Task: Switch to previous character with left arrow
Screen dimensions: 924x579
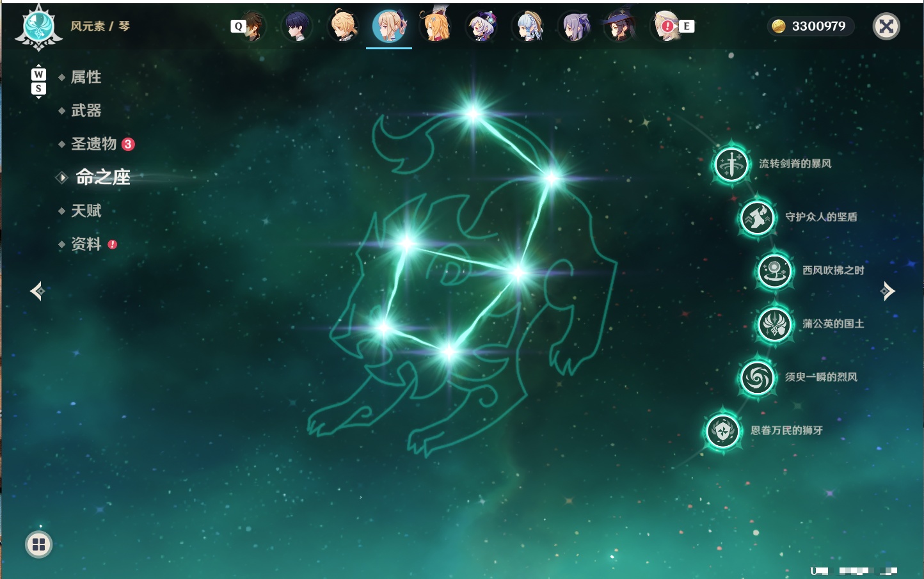Action: 37,291
